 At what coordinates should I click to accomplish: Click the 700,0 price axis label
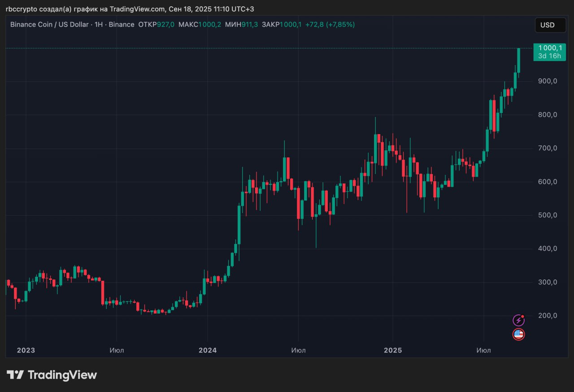coord(548,148)
